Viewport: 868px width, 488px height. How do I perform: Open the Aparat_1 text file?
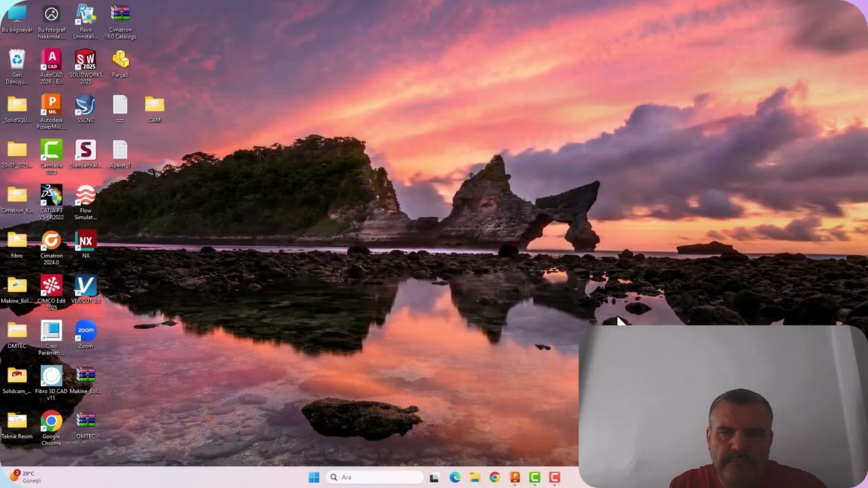[120, 155]
